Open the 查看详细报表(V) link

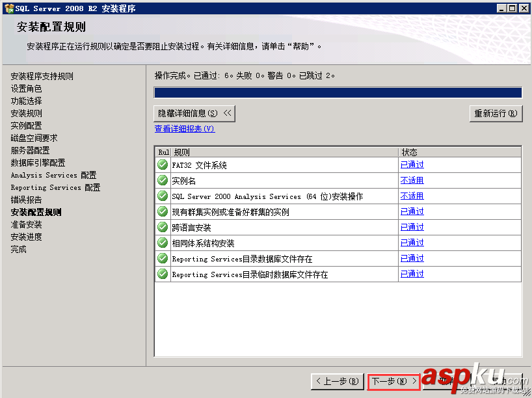185,129
